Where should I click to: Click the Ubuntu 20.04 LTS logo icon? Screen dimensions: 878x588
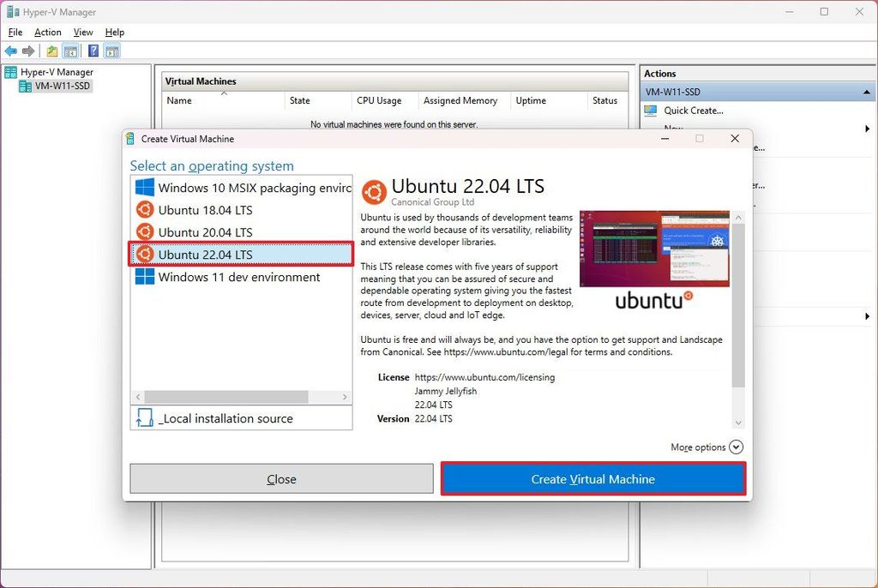[x=144, y=231]
